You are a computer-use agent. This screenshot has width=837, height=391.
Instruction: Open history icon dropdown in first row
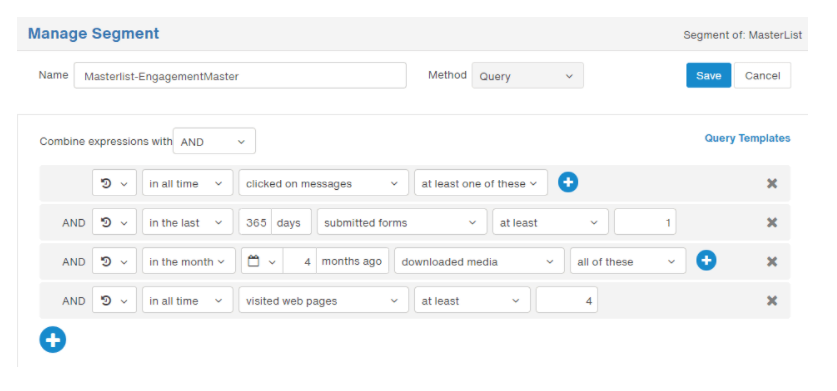point(114,183)
